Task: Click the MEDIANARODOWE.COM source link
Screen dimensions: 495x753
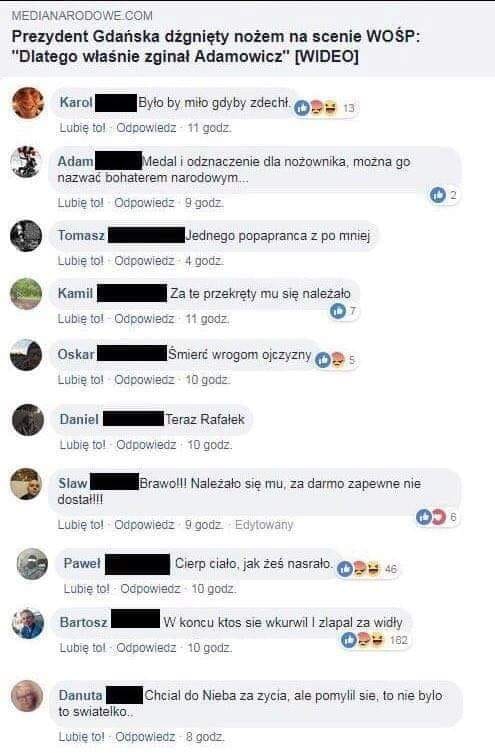Action: [82, 15]
